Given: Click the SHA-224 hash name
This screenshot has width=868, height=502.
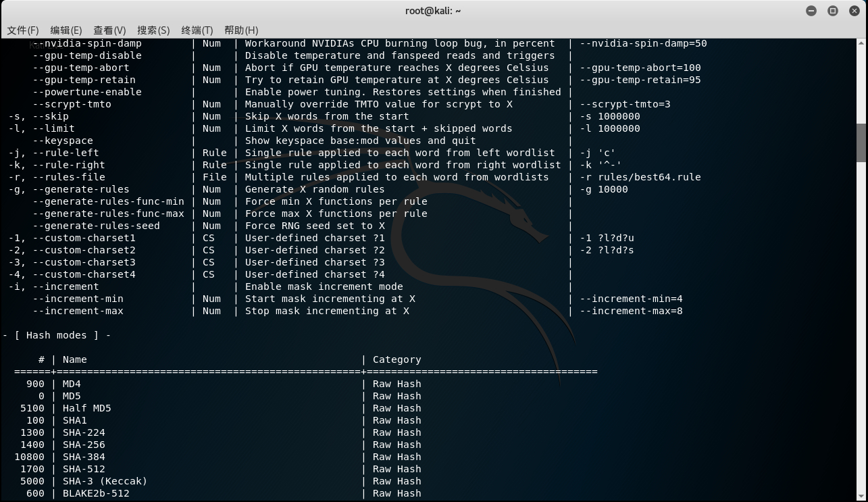Looking at the screenshot, I should pyautogui.click(x=84, y=432).
